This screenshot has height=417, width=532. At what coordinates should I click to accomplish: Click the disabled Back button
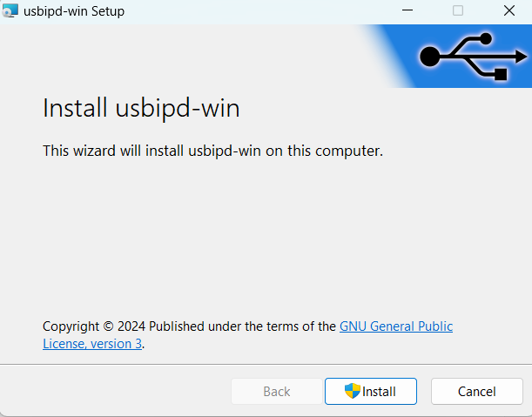point(276,392)
